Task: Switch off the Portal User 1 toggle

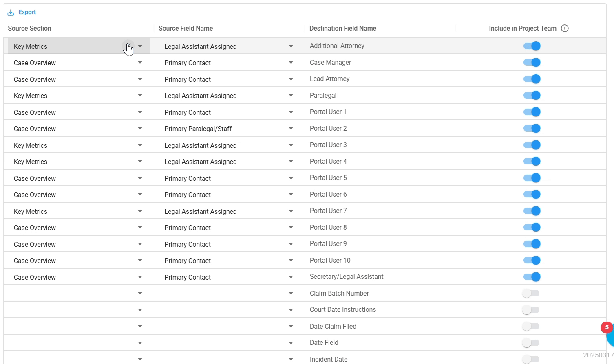Action: [532, 112]
